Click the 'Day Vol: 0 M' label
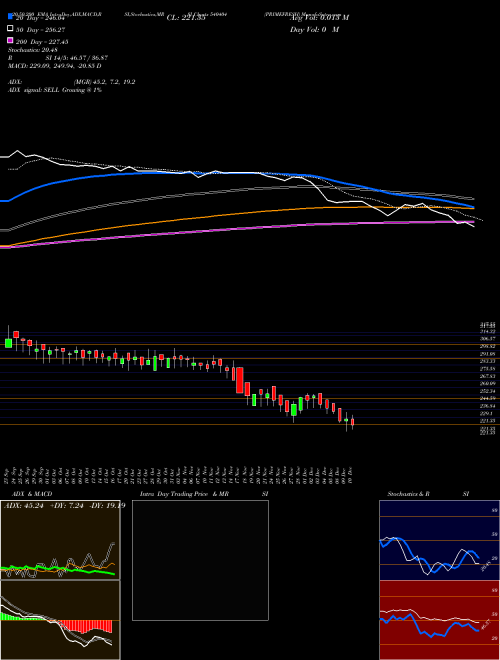The height and width of the screenshot is (660, 500). (314, 29)
